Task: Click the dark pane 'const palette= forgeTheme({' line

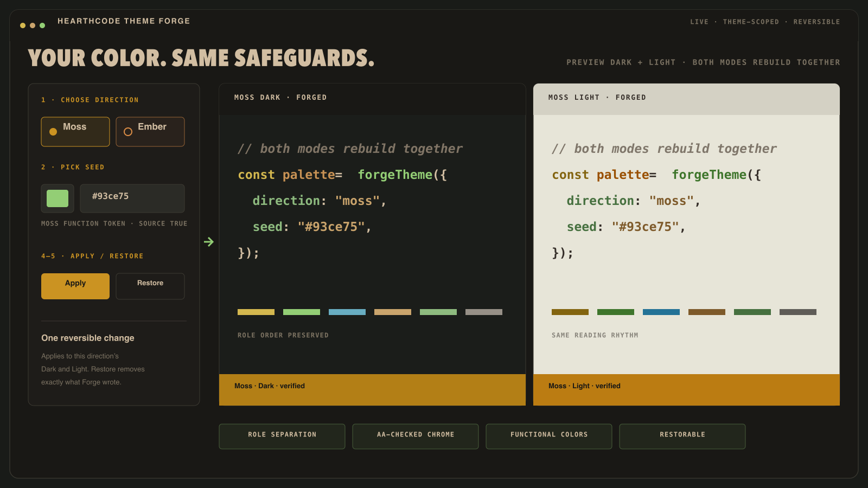Action: click(342, 175)
